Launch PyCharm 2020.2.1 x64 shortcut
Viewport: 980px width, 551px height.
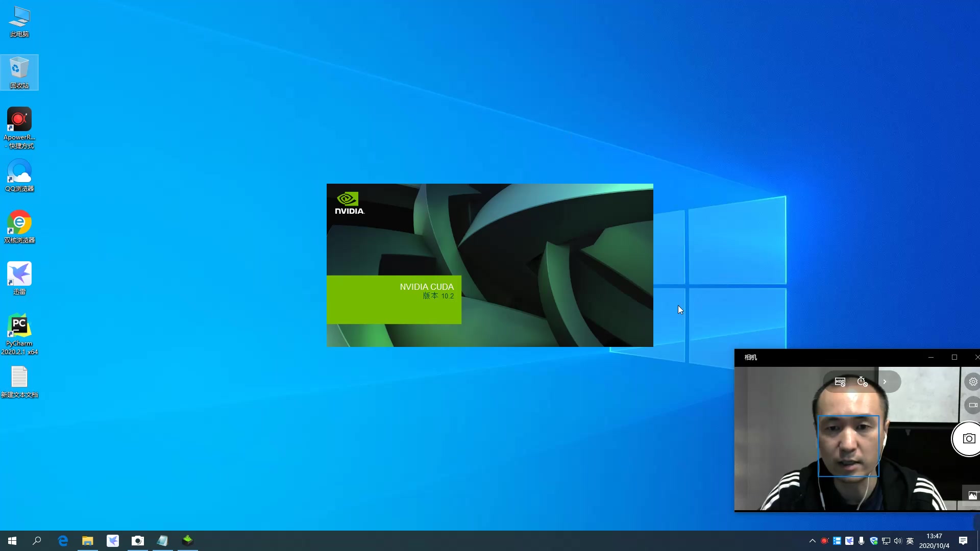[19, 334]
